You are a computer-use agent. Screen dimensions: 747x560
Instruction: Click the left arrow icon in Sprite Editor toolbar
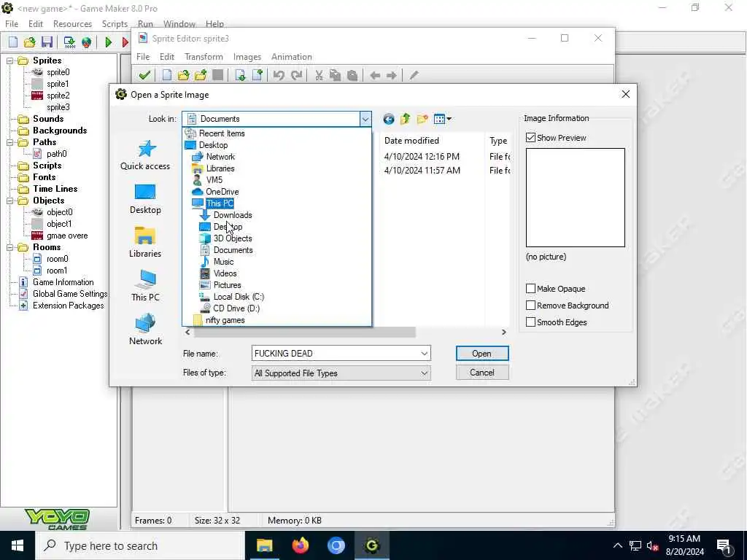[x=375, y=75]
